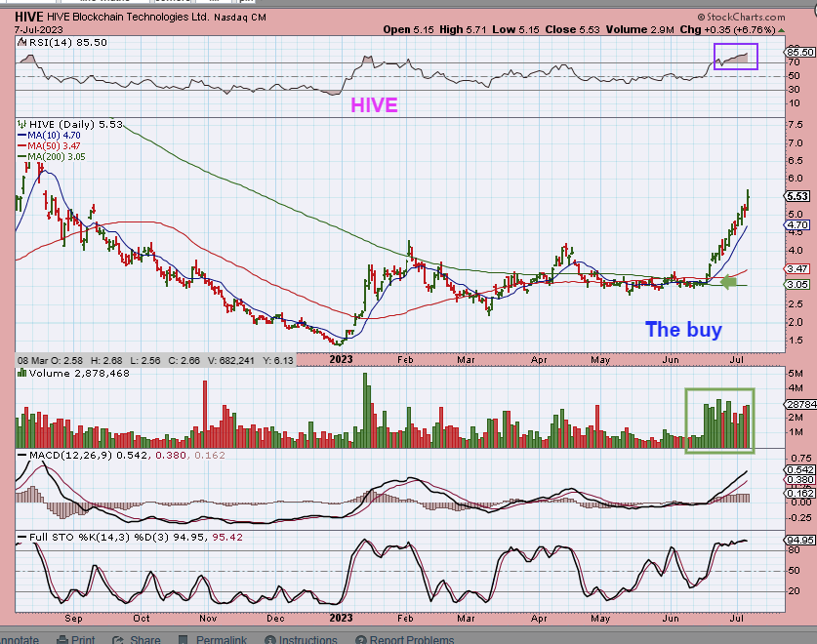Screen dimensions: 817x644
Task: Open the Permalink link
Action: [x=221, y=639]
